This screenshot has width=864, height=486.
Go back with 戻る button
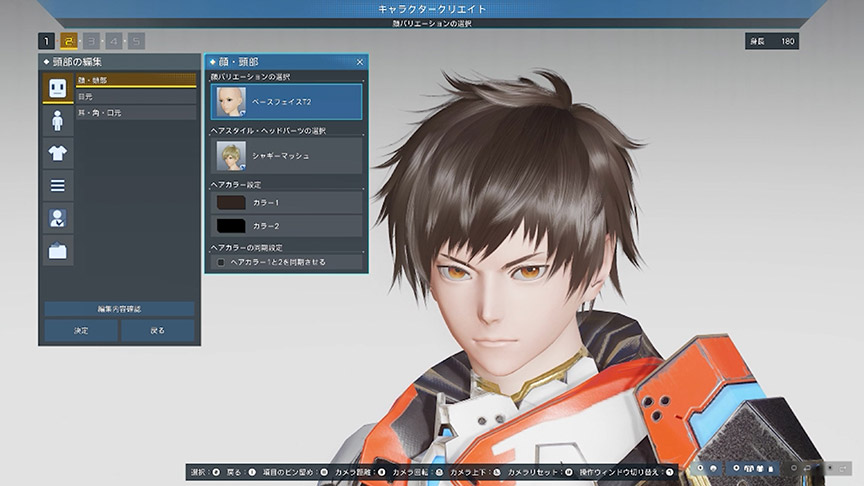[x=158, y=331]
